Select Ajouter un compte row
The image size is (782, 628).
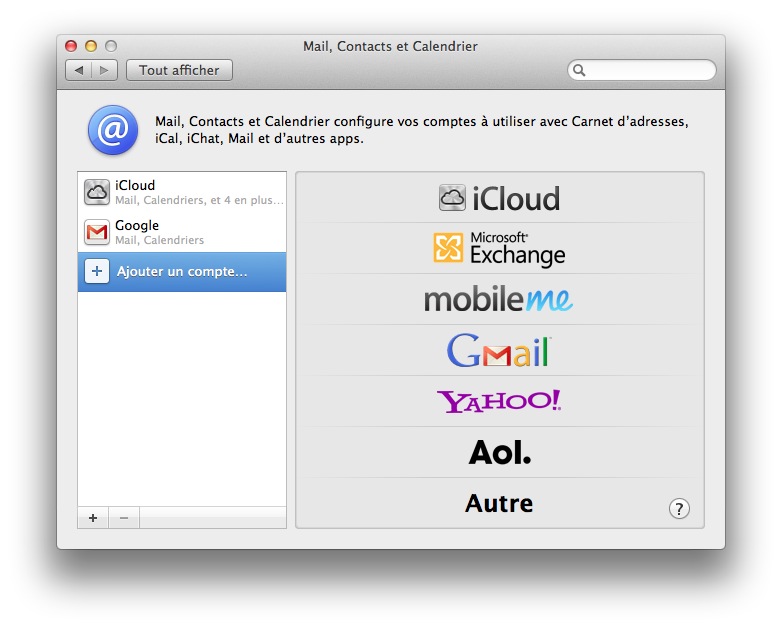[182, 272]
